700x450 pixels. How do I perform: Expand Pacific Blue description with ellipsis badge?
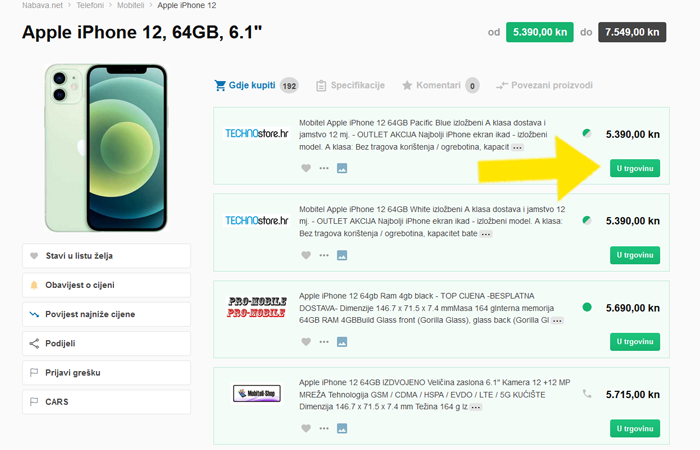pyautogui.click(x=517, y=147)
